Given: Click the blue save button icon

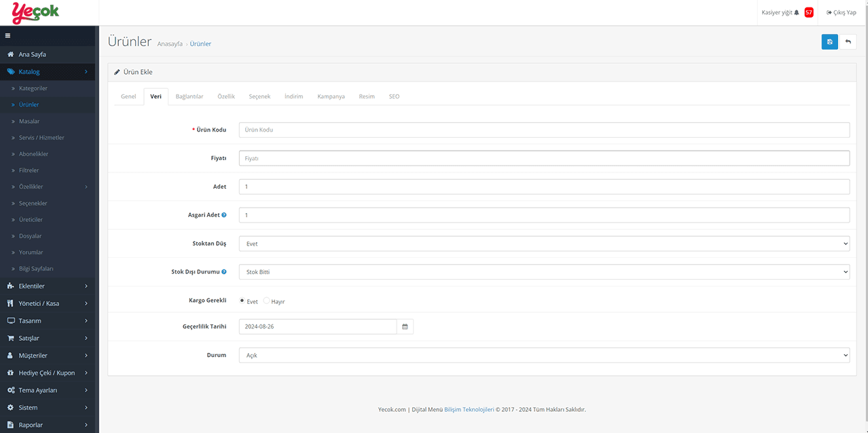Looking at the screenshot, I should 829,41.
